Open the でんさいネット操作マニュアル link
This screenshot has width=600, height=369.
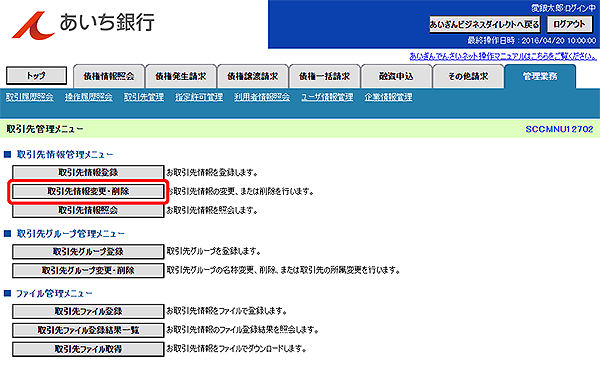pyautogui.click(x=503, y=56)
